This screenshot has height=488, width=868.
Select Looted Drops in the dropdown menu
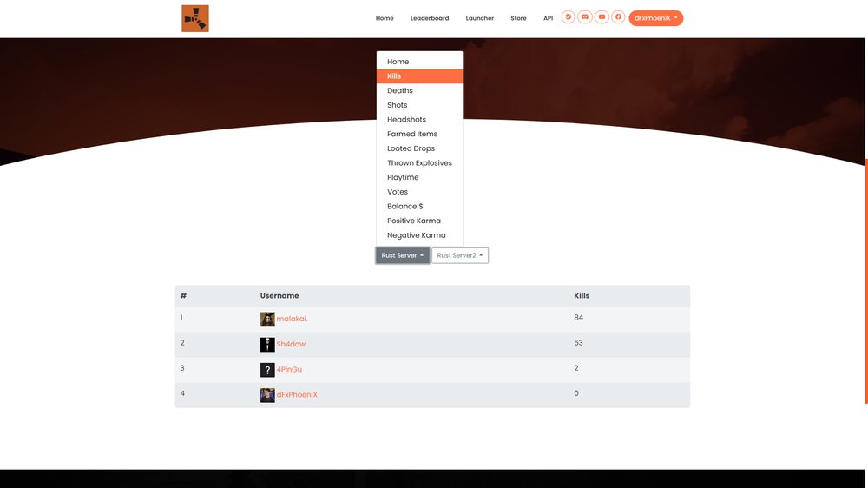tap(419, 148)
